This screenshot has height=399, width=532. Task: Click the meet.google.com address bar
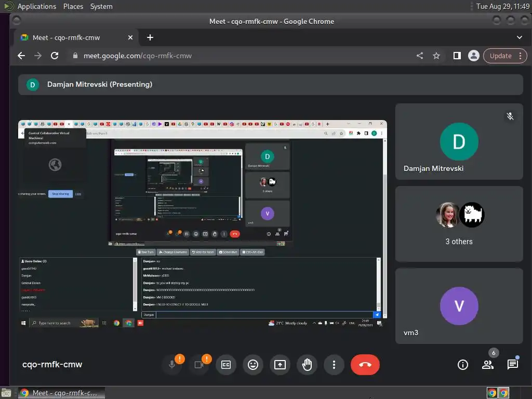click(x=138, y=56)
